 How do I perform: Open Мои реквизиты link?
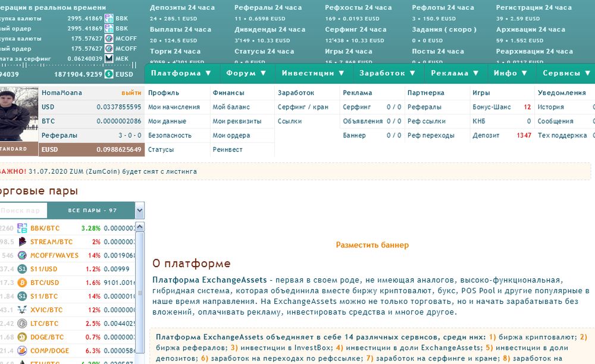pyautogui.click(x=237, y=121)
